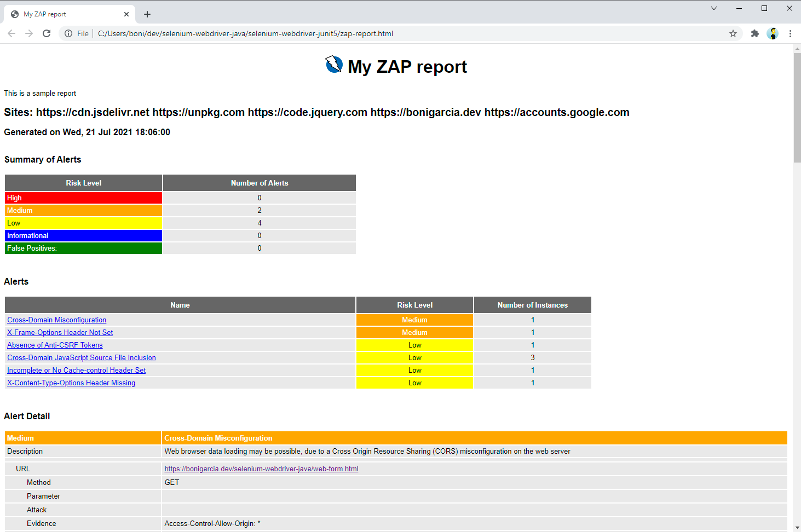Open X-Frame-Options Header Not Set link
Viewport: 801px width, 532px height.
tap(60, 333)
